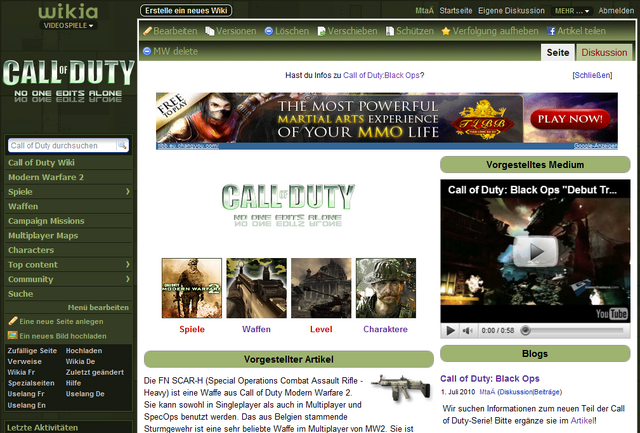Click the search magnifier icon
This screenshot has width=640, height=433.
tap(122, 145)
